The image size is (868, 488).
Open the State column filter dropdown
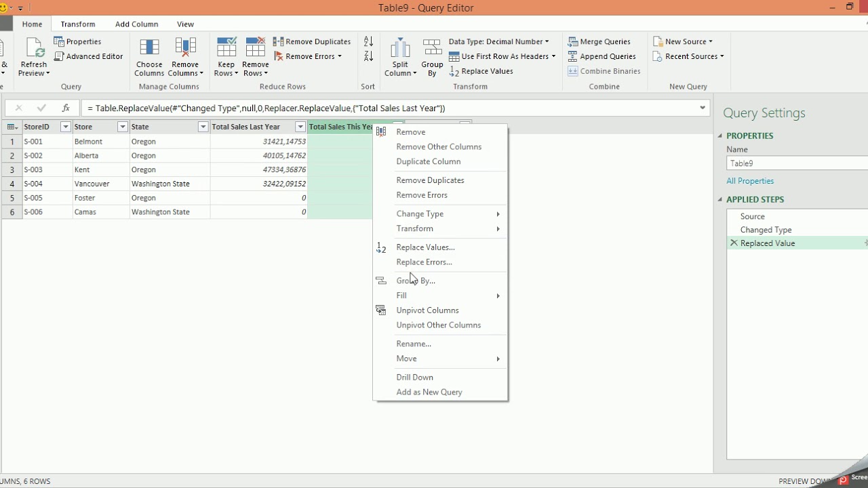tap(203, 127)
